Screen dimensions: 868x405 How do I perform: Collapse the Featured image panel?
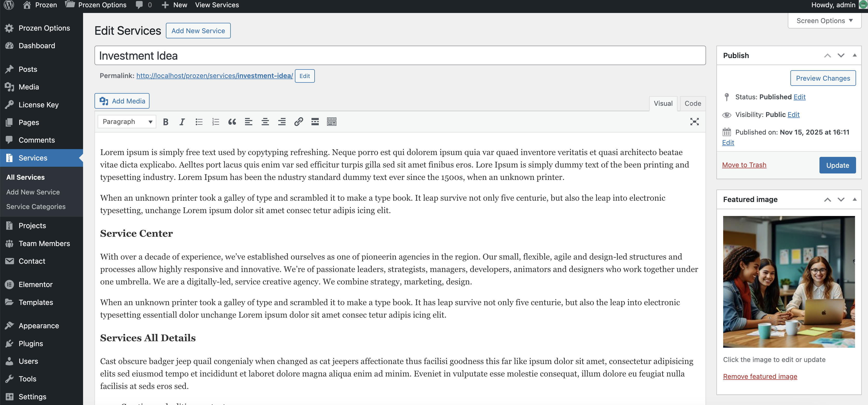854,199
